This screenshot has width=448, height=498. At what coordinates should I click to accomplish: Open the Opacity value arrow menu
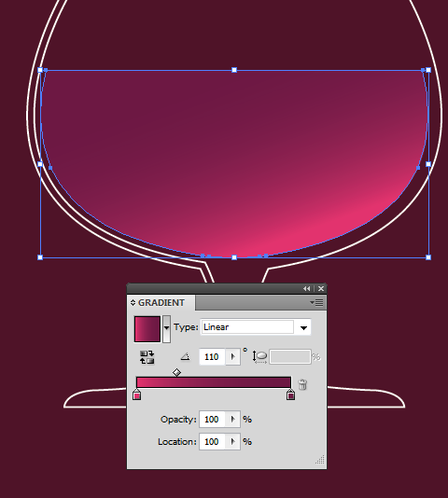coord(232,420)
